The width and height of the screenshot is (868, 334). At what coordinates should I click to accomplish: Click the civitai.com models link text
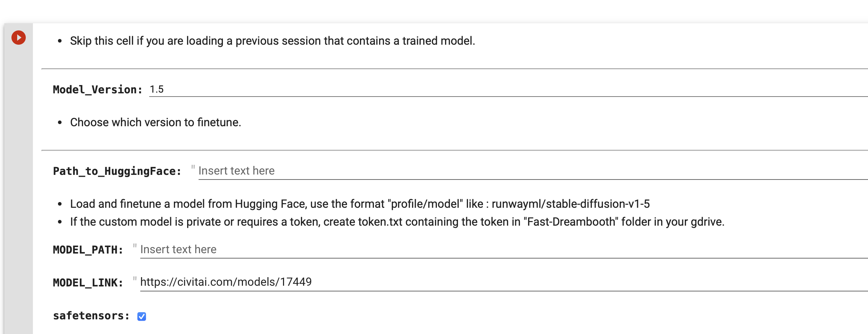point(225,281)
